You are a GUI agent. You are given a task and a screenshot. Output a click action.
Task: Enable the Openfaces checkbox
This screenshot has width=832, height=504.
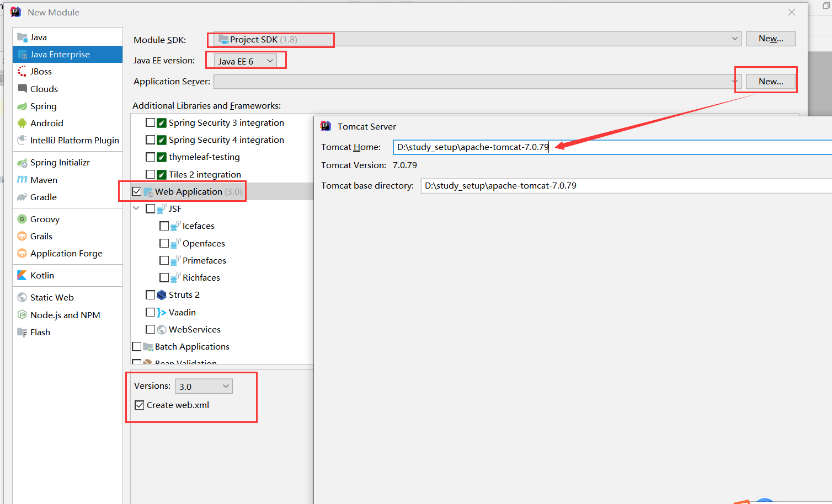[164, 243]
